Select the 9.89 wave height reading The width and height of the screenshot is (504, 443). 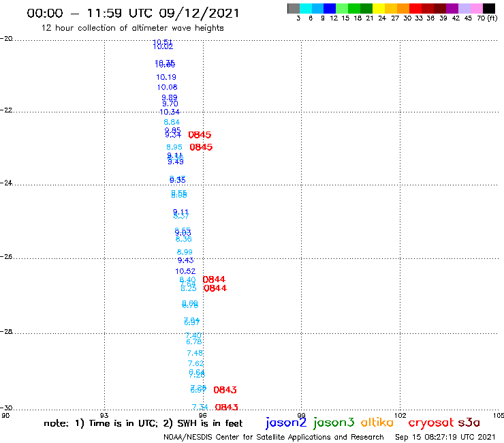(170, 97)
